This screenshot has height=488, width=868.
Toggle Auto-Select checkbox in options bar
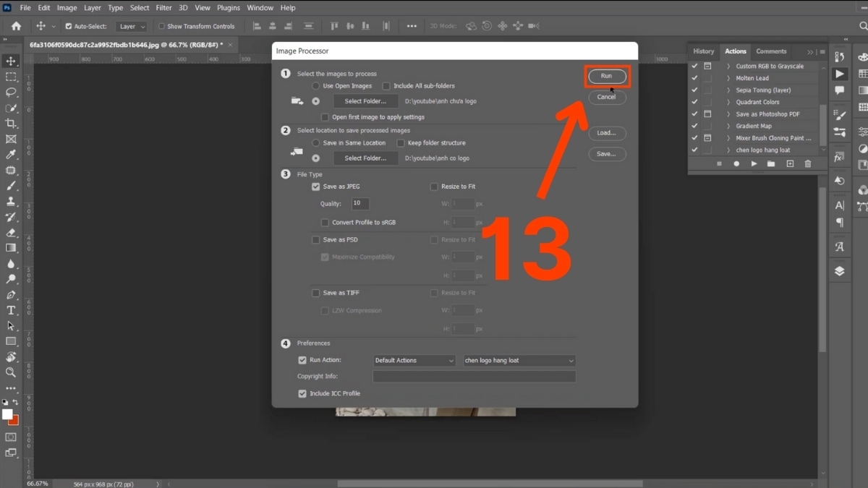(69, 26)
